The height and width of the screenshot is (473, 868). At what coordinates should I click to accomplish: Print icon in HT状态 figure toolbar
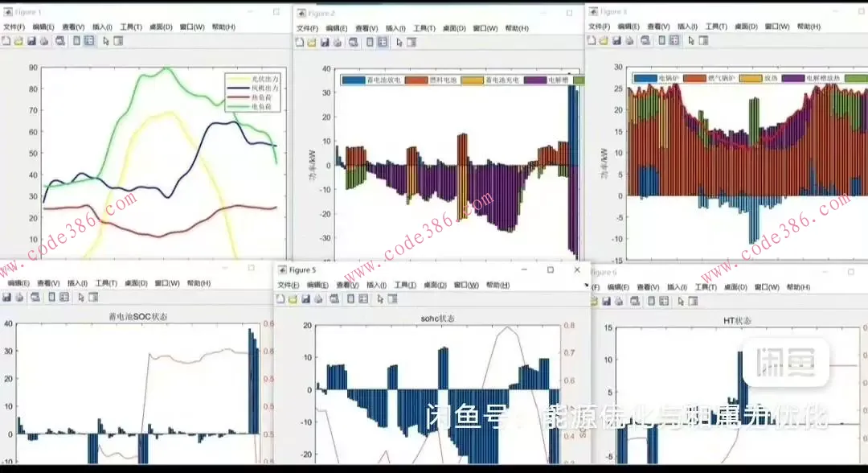(619, 302)
